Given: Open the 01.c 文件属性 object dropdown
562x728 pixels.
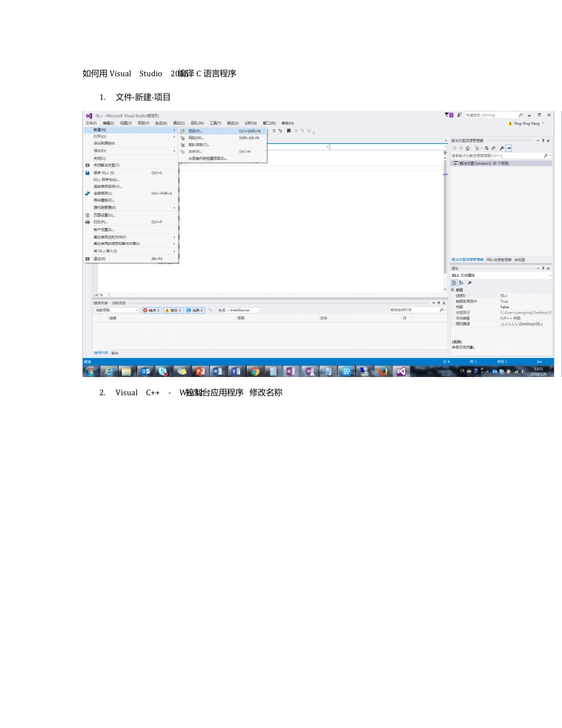Looking at the screenshot, I should point(501,275).
